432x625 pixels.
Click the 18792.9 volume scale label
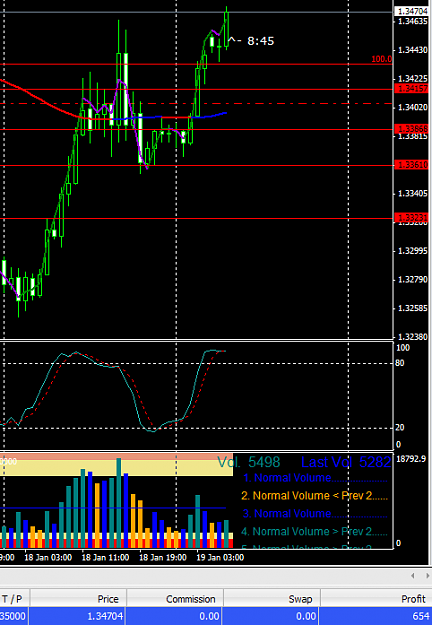tap(412, 459)
